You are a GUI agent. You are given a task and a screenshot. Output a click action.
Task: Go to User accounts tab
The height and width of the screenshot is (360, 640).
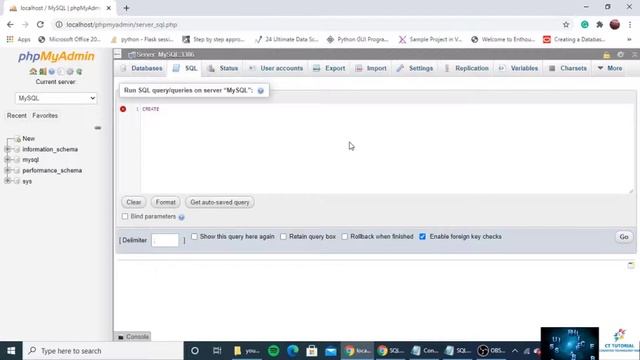pos(276,68)
